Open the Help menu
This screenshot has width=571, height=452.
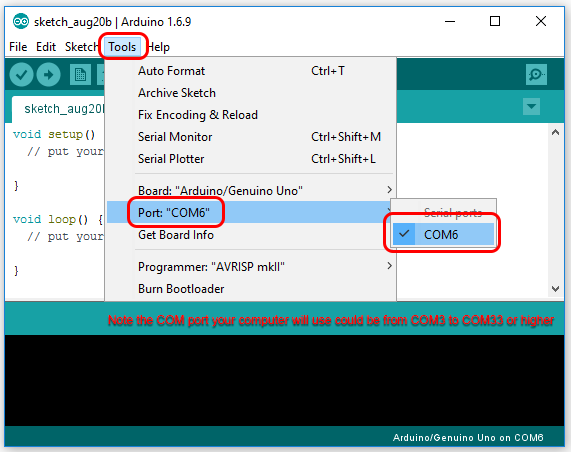tap(158, 47)
